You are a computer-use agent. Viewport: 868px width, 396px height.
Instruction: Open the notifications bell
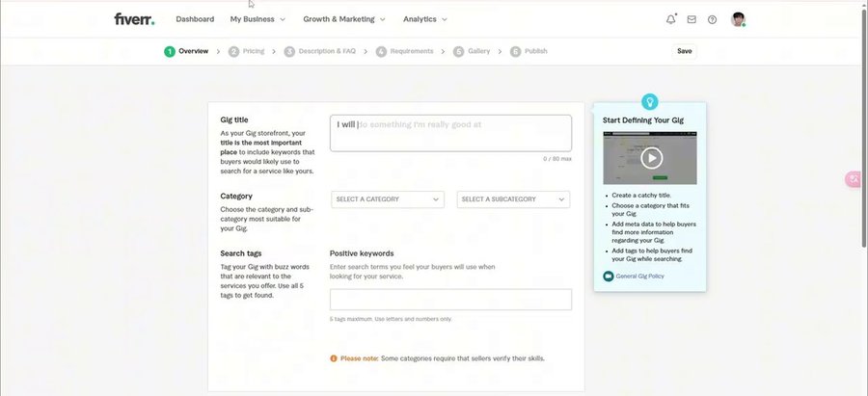671,19
